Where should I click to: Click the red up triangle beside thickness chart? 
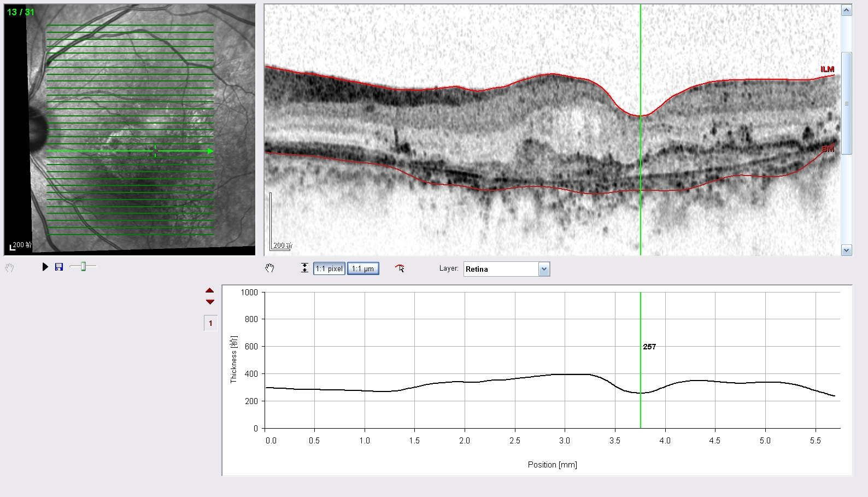coord(210,291)
